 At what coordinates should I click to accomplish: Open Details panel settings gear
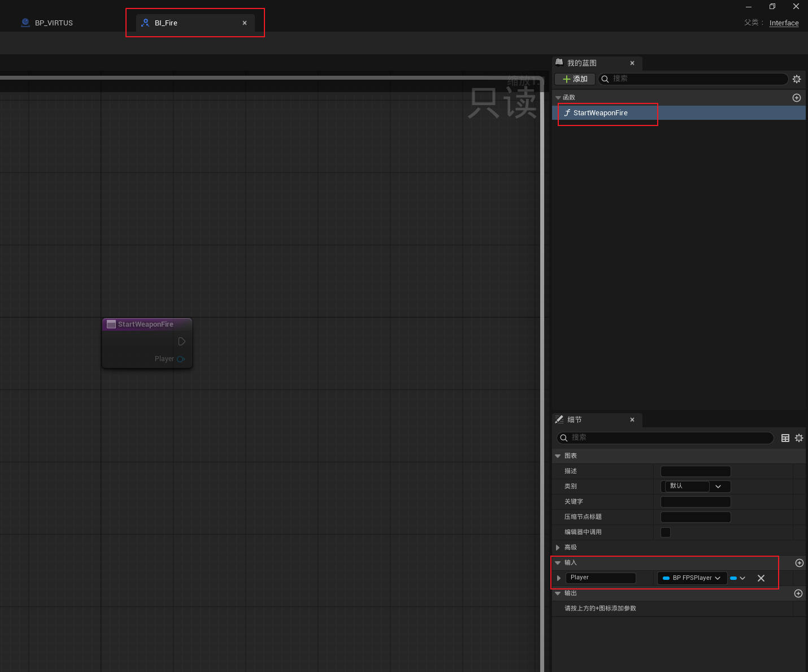pyautogui.click(x=799, y=438)
